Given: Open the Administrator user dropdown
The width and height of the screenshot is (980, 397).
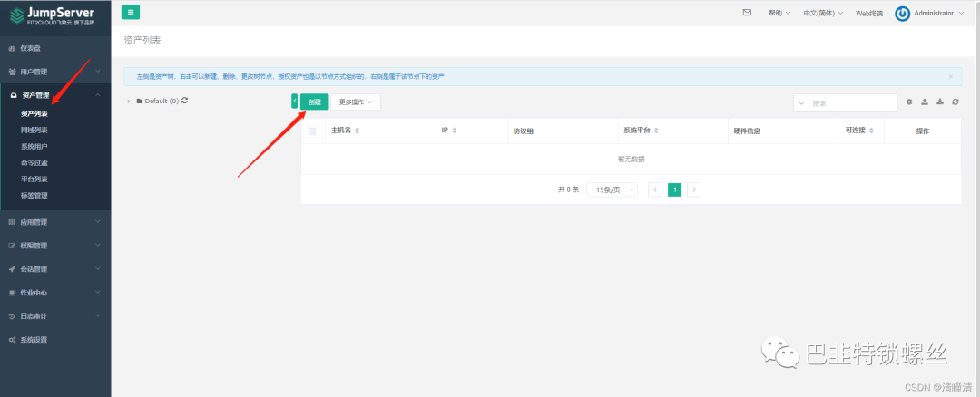Looking at the screenshot, I should pyautogui.click(x=937, y=13).
